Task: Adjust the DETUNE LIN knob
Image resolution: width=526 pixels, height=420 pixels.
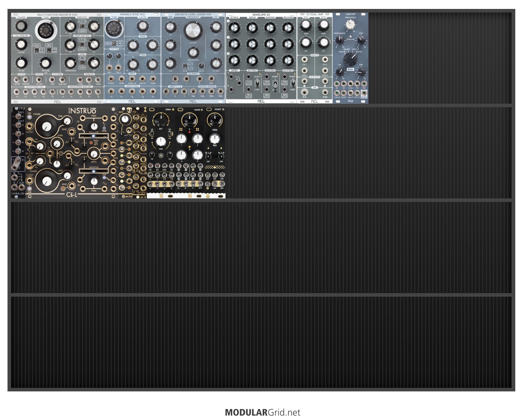Action: pos(45,63)
